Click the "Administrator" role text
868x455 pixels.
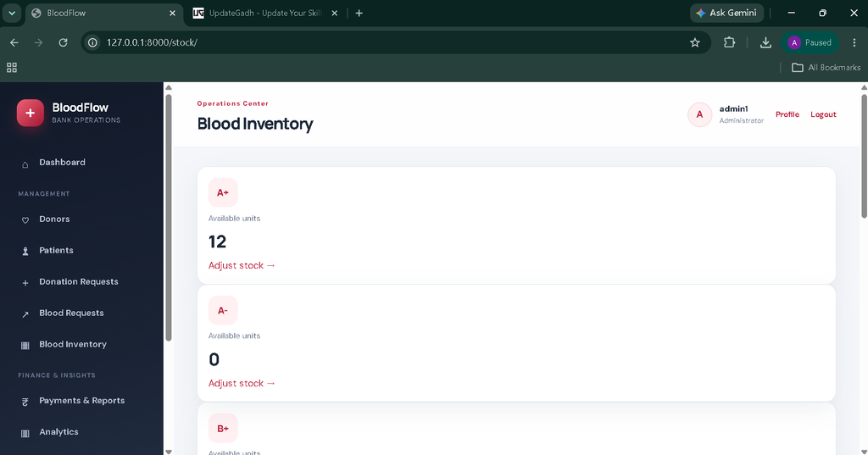point(741,120)
